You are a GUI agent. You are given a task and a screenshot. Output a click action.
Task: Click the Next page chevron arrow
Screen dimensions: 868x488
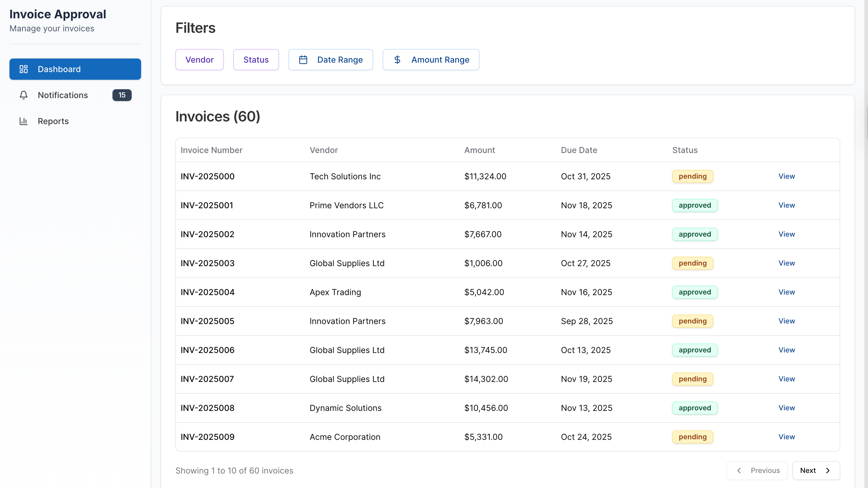coord(828,471)
